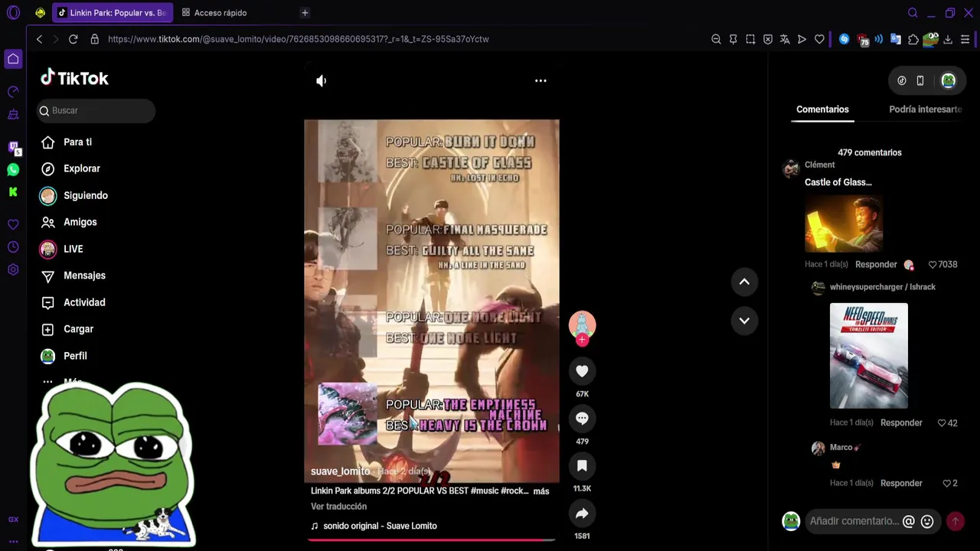This screenshot has height=551, width=980.
Task: Post the comment with the arrow button
Action: point(955,522)
